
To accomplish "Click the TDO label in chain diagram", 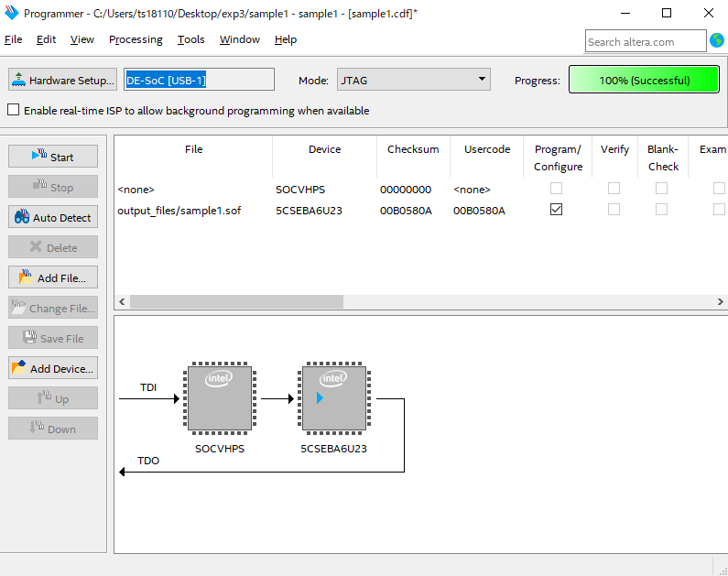I will pyautogui.click(x=148, y=461).
